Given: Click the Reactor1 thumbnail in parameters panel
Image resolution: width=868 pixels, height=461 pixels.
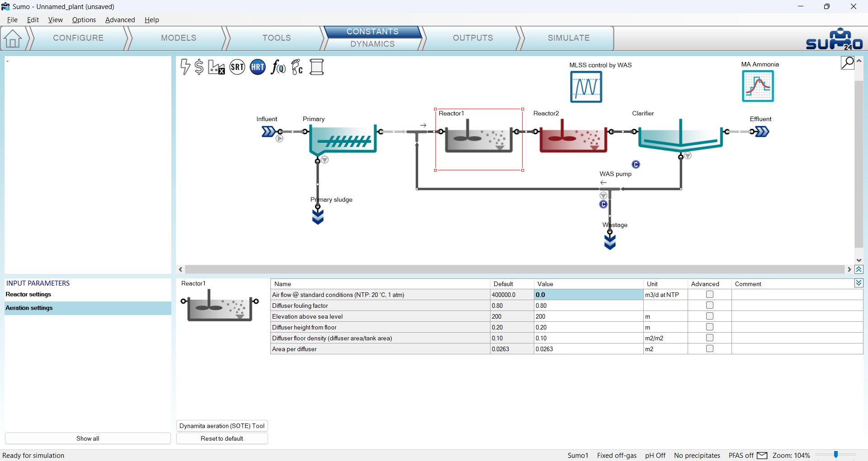Looking at the screenshot, I should 220,305.
